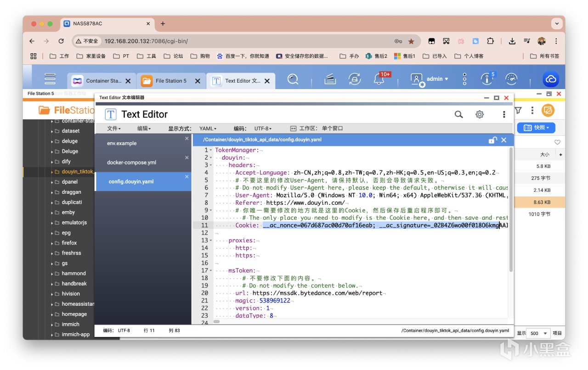Open a new browser tab
Viewport: 588px width, 370px height.
(x=163, y=24)
